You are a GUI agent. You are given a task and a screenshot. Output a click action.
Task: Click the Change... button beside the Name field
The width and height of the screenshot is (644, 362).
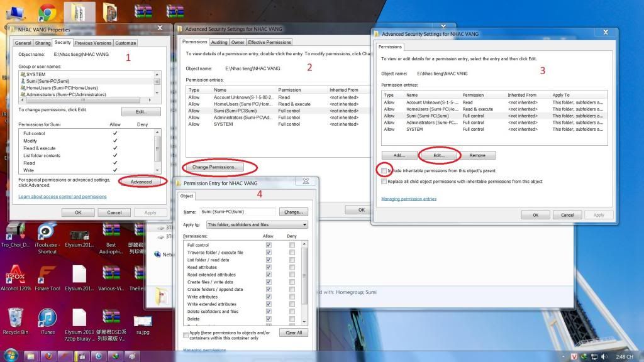point(293,212)
